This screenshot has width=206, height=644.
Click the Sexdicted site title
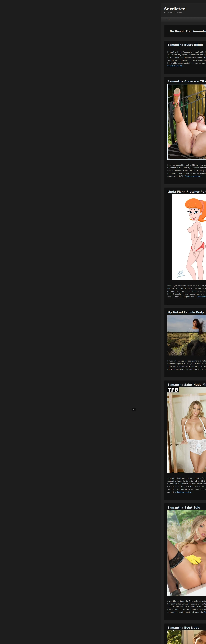point(175,9)
